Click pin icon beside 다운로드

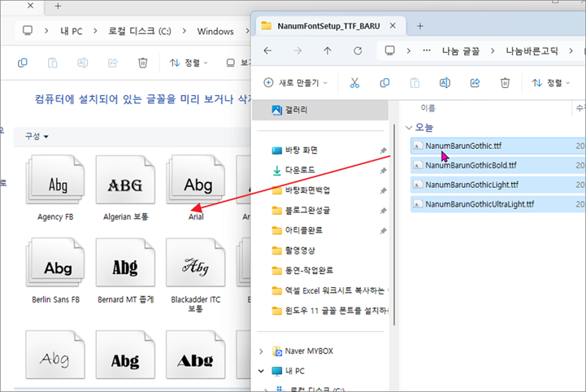tap(383, 171)
